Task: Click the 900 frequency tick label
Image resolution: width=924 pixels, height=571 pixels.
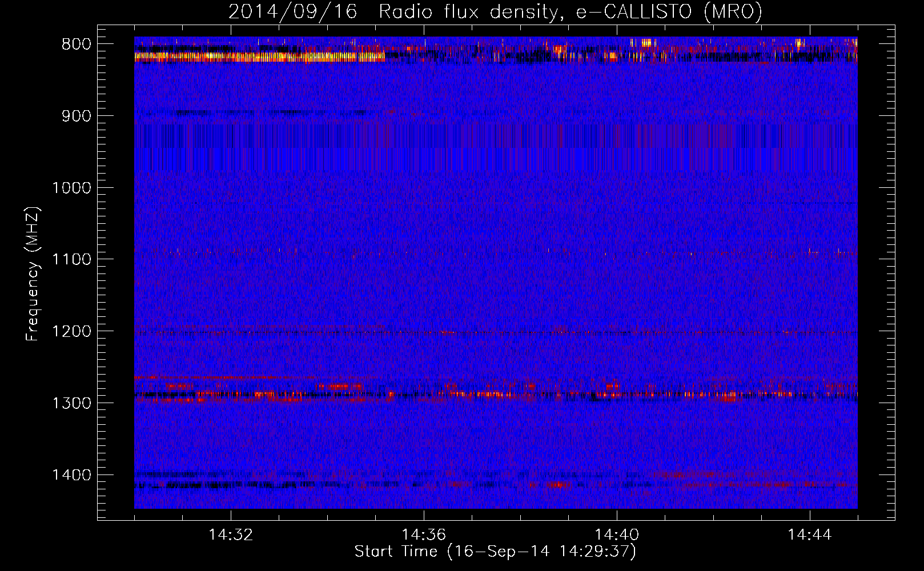Action: pos(77,116)
